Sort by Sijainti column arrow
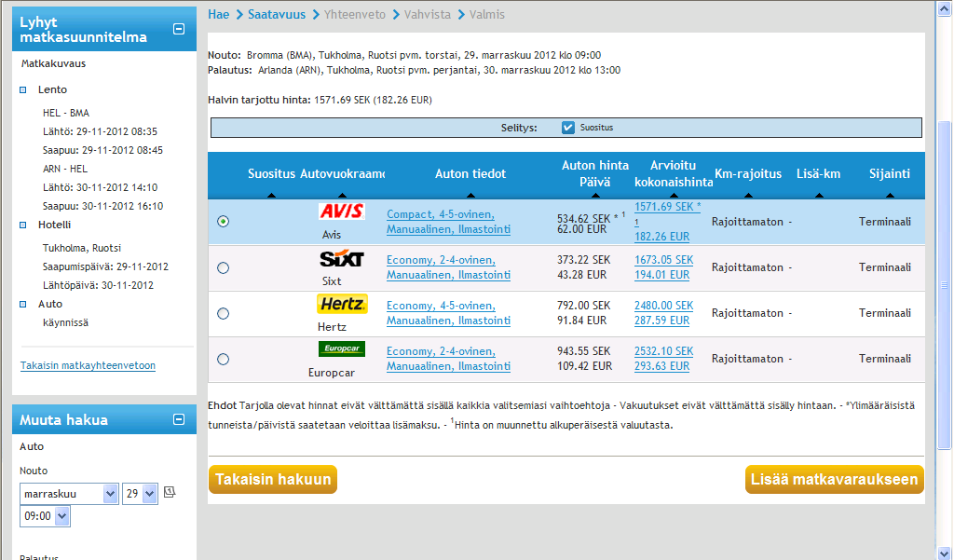Viewport: 954px width, 560px height. [x=890, y=196]
